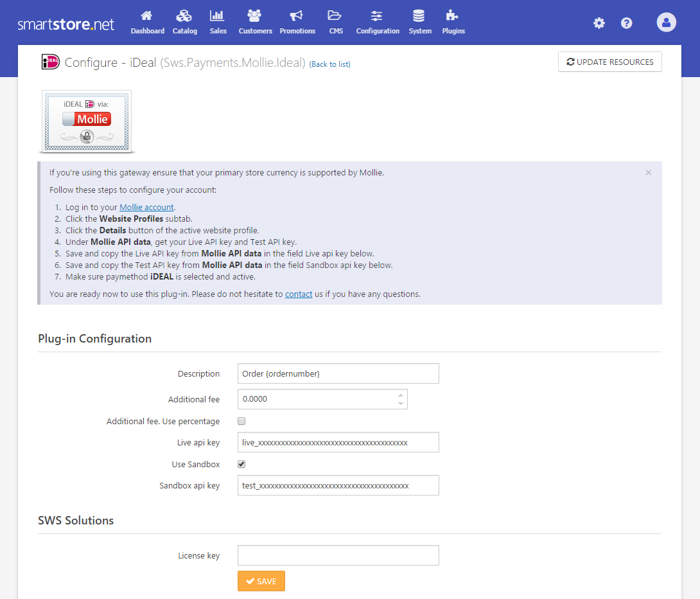Open the settings gear icon

(x=599, y=22)
